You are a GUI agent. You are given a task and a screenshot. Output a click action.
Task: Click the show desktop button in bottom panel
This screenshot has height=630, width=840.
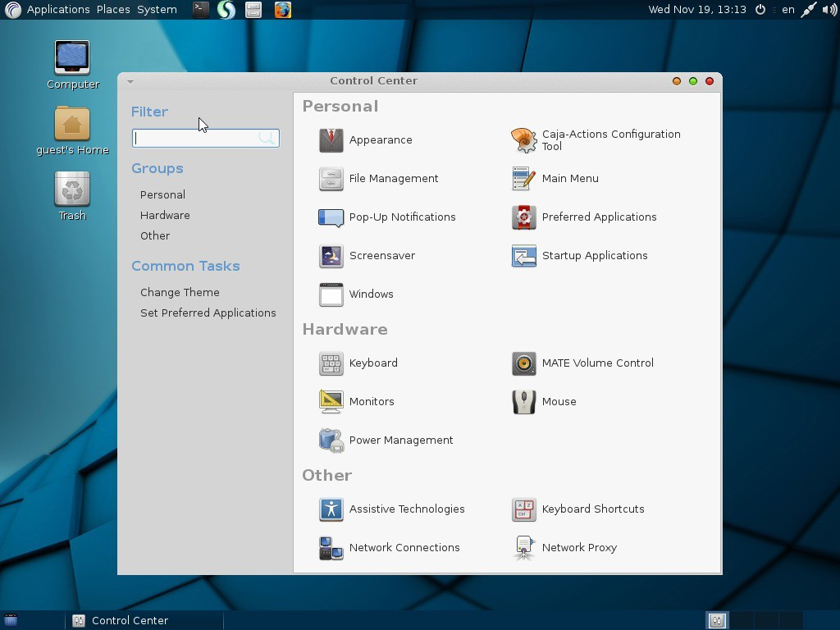[11, 620]
